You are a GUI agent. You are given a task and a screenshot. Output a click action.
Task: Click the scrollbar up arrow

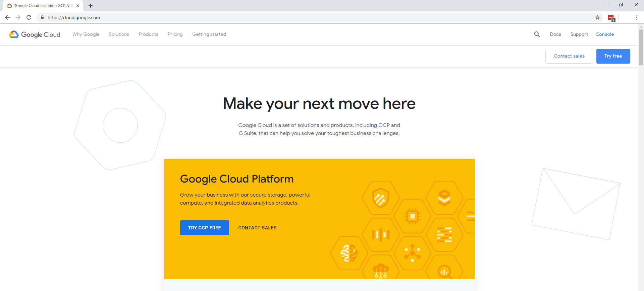pyautogui.click(x=641, y=26)
